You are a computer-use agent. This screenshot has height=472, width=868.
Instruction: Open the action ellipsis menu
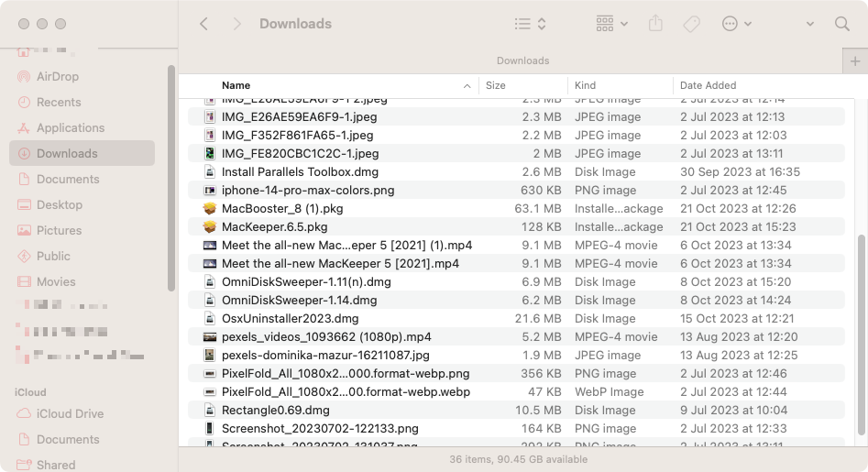(736, 24)
